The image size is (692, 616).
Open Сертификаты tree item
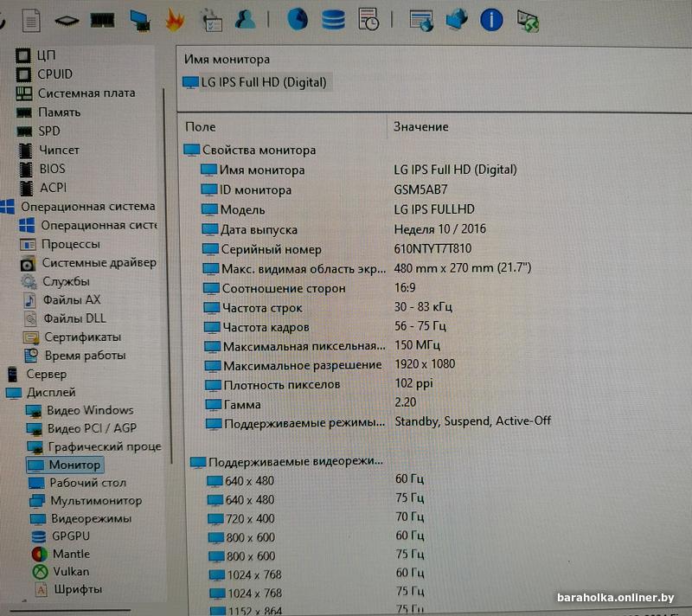[x=72, y=337]
